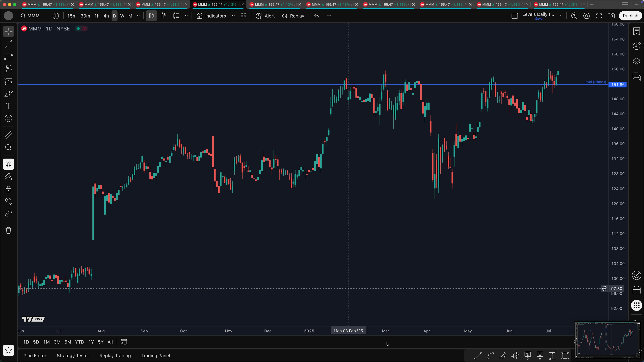Open a new tab with plus button

tap(592, 5)
